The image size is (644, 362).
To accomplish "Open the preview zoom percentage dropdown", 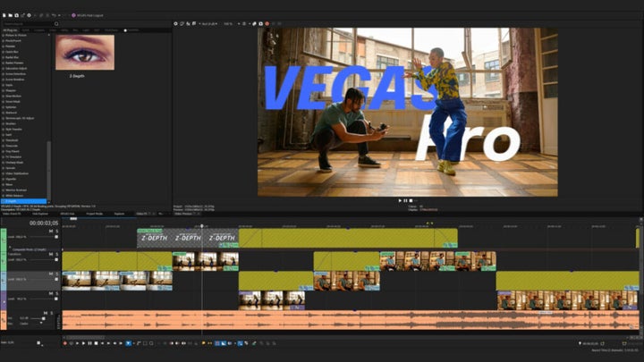I will [x=229, y=23].
